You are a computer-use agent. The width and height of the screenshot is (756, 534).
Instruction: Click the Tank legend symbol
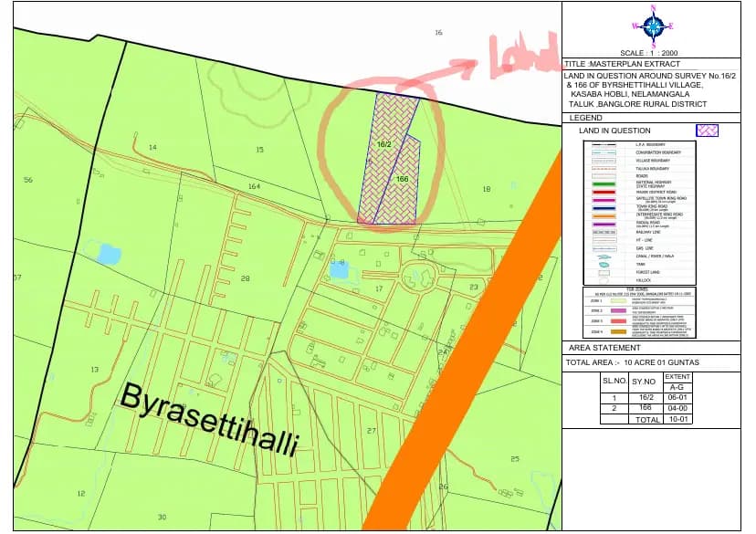604,265
